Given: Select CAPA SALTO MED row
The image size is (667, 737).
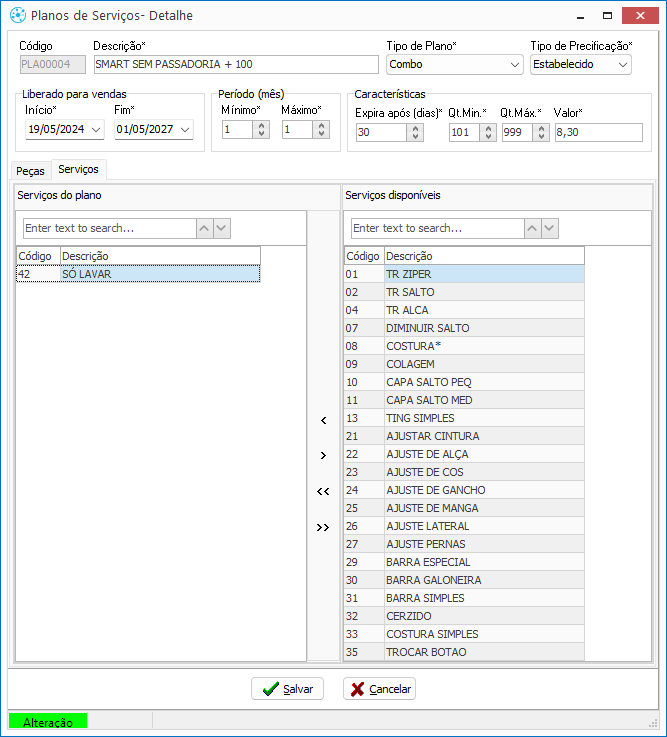Looking at the screenshot, I should click(x=464, y=400).
